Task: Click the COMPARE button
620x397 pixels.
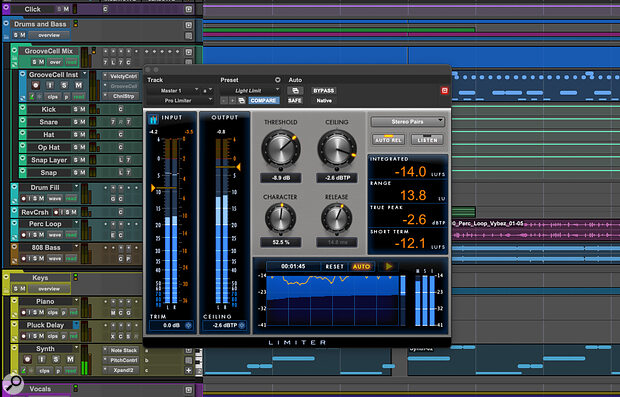Action: pos(263,100)
